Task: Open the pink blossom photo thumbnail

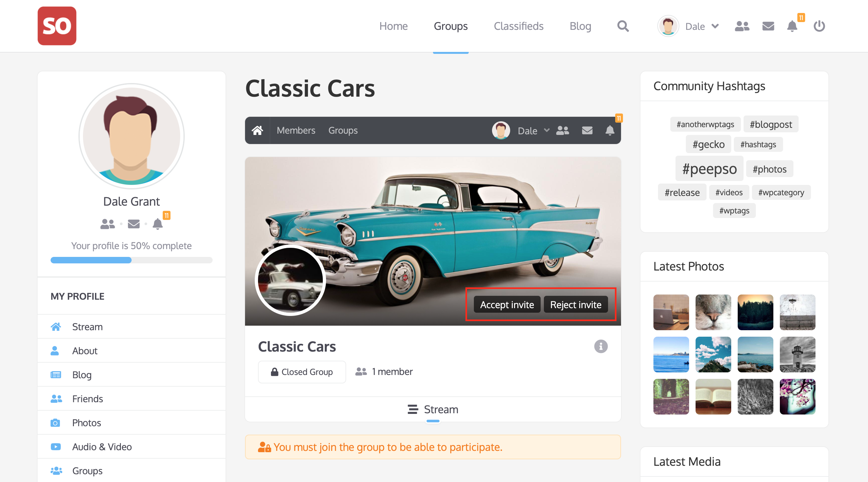Action: (797, 396)
